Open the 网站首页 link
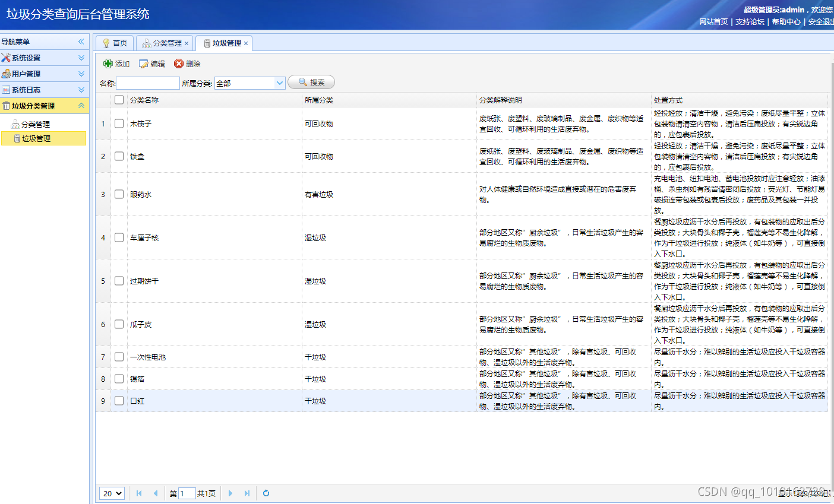This screenshot has width=834, height=504. (x=713, y=22)
